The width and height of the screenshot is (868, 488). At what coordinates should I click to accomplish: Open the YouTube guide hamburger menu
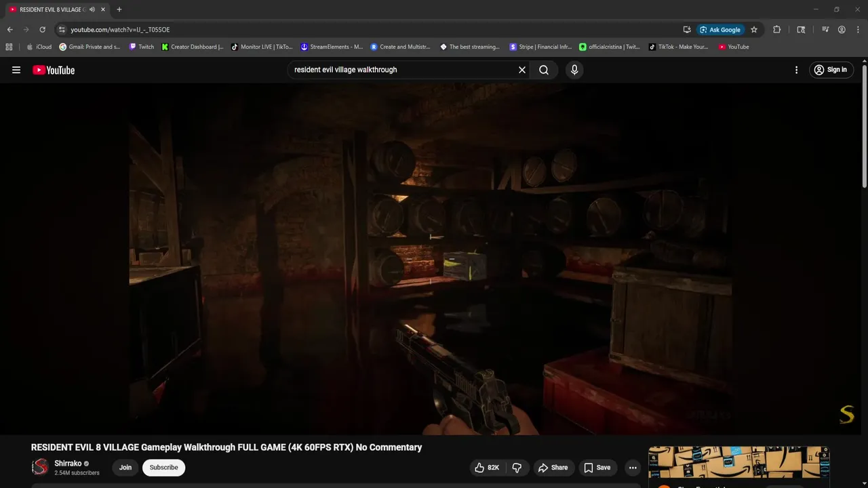click(x=16, y=70)
